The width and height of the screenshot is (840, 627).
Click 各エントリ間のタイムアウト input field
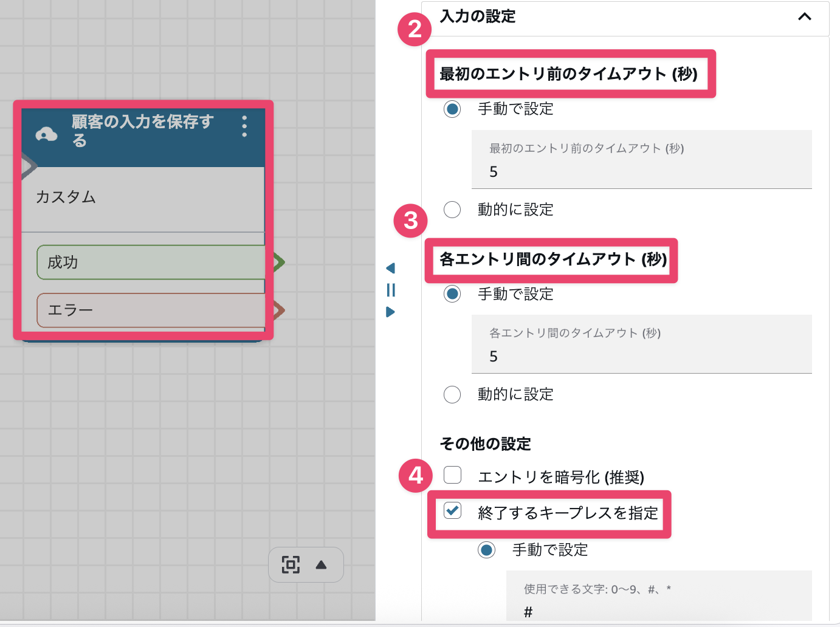(642, 344)
